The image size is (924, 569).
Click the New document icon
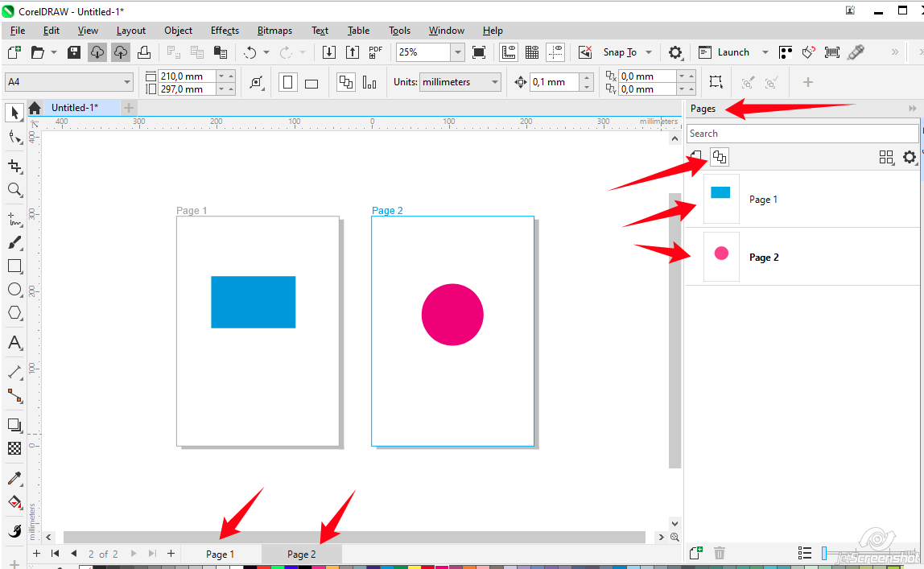click(x=14, y=52)
